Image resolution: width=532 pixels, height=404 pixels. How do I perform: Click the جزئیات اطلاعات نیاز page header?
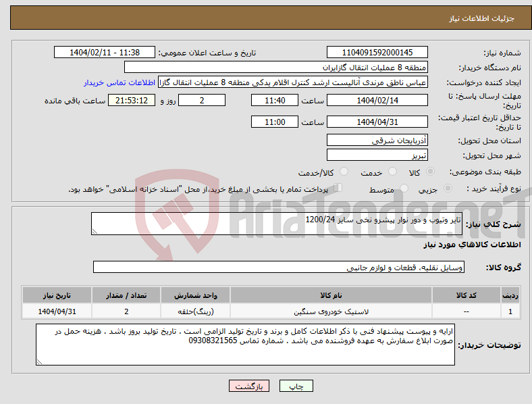[x=482, y=18]
